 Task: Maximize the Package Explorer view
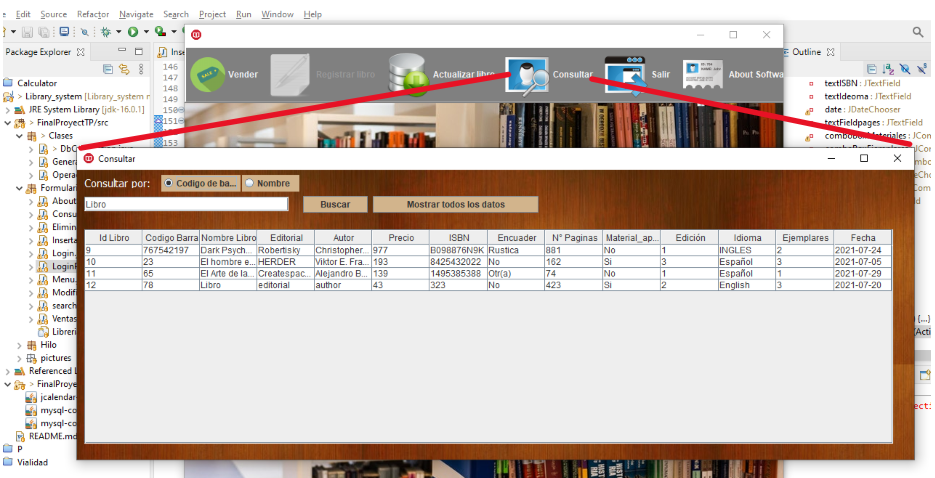[139, 52]
